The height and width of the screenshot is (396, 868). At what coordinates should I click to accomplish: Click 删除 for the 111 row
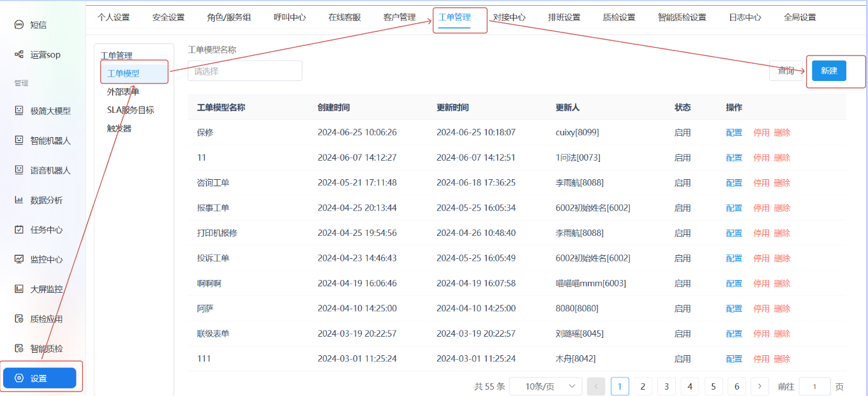(782, 359)
